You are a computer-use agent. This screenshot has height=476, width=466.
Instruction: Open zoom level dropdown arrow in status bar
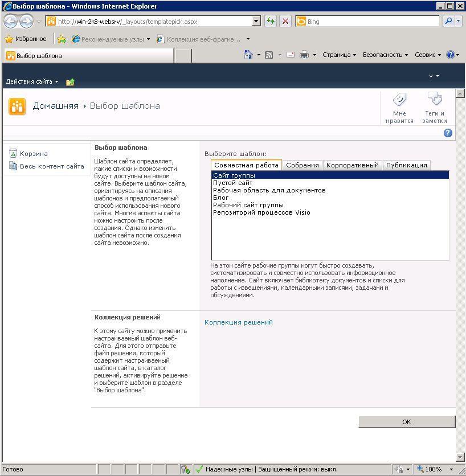tap(451, 469)
